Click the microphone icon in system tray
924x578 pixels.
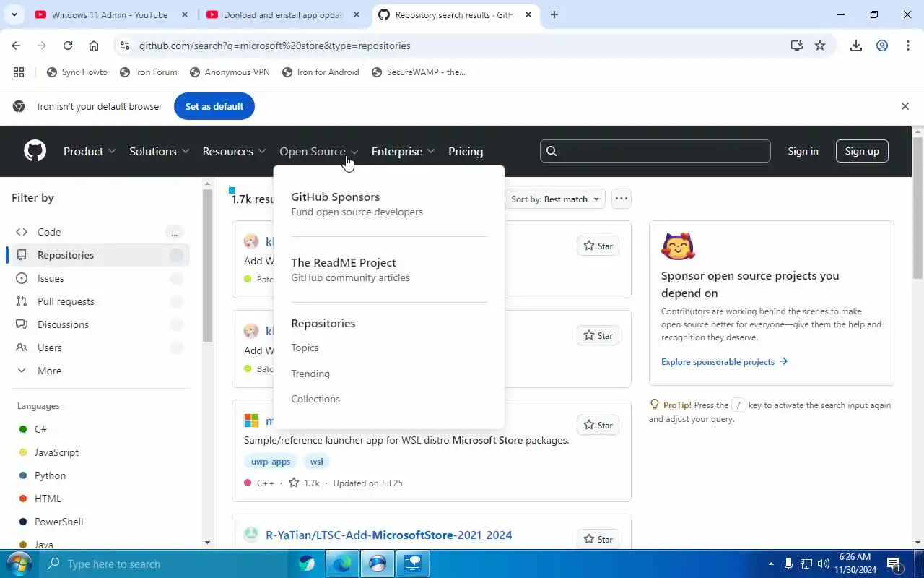tap(788, 564)
